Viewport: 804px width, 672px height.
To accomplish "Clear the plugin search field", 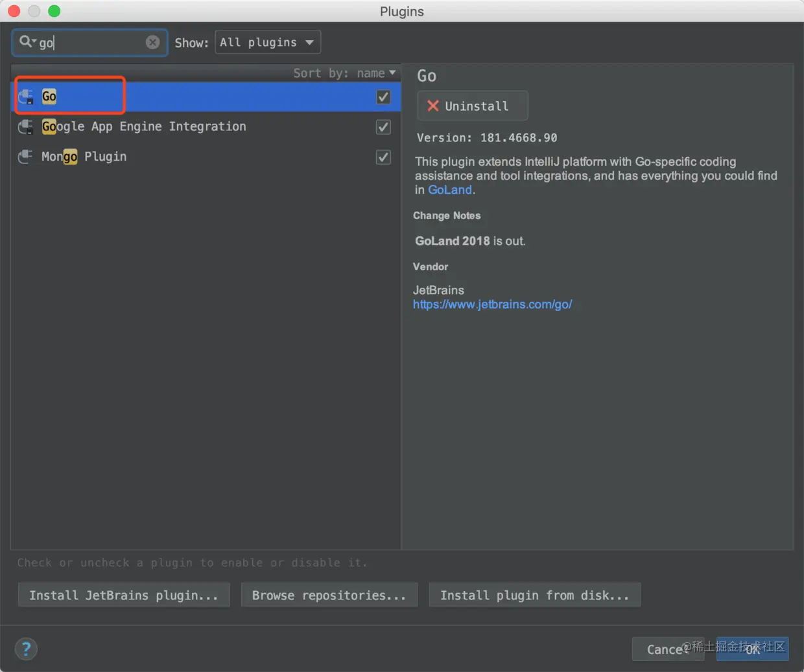I will 152,42.
